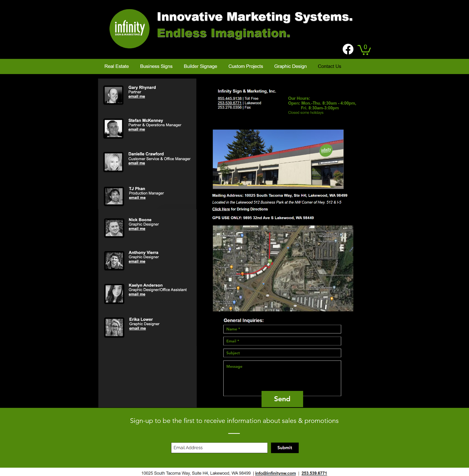The image size is (469, 476).
Task: Open the info@infinitynw.com footer link
Action: click(x=275, y=473)
